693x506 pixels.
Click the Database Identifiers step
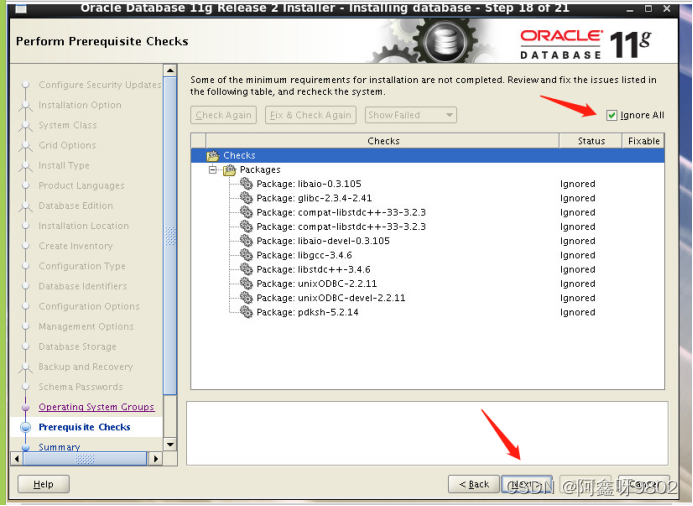point(83,286)
